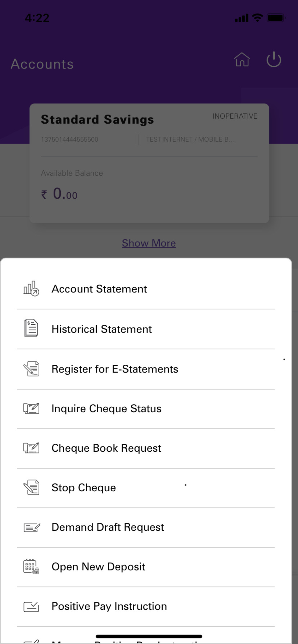The width and height of the screenshot is (298, 644).
Task: Open Positive Pay Instruction option
Action: pyautogui.click(x=146, y=606)
